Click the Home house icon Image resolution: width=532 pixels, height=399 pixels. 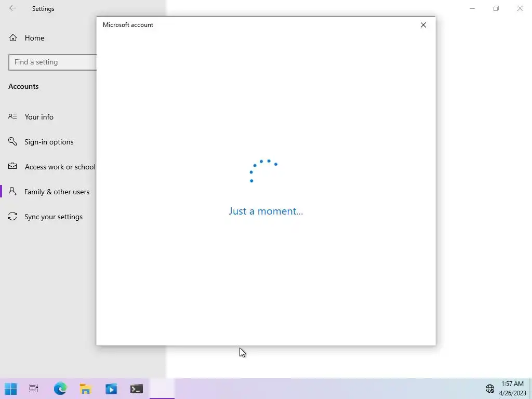tap(13, 38)
